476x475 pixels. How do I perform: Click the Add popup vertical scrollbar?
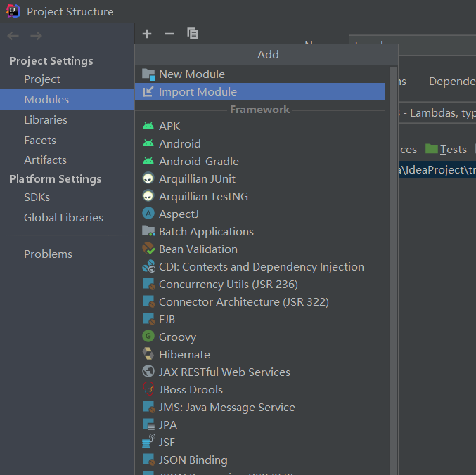pos(393,271)
